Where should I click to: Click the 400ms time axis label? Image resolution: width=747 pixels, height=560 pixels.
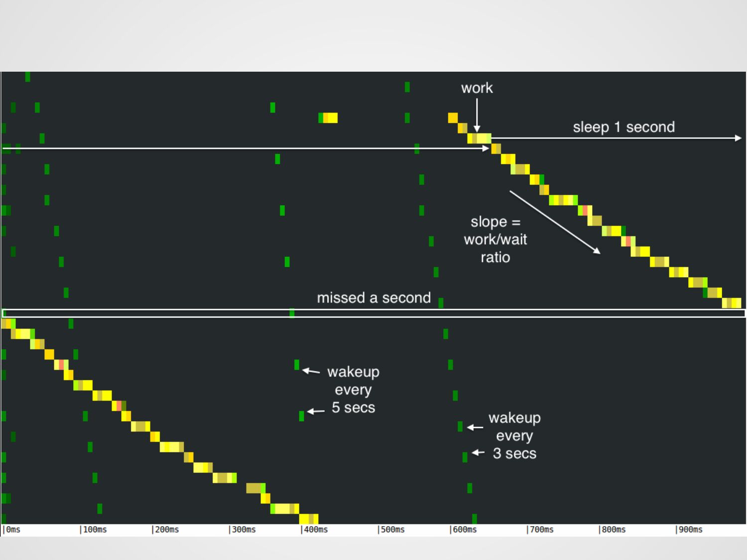pyautogui.click(x=315, y=530)
